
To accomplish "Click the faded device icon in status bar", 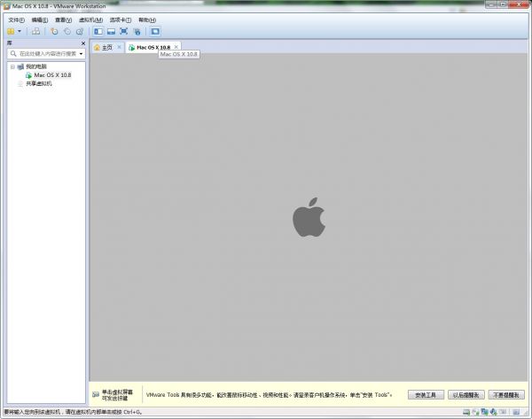I will point(503,412).
